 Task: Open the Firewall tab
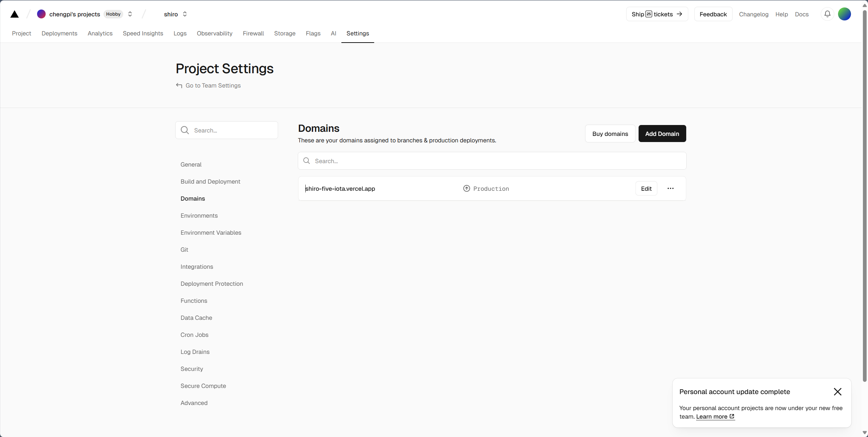pyautogui.click(x=254, y=33)
